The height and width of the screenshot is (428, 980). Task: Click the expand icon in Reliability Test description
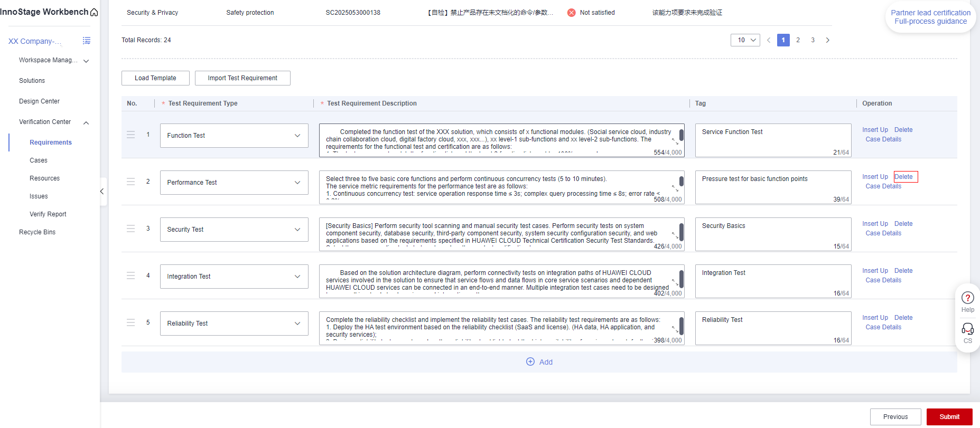click(675, 329)
